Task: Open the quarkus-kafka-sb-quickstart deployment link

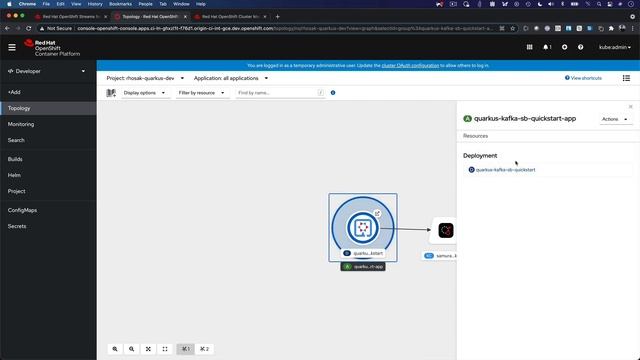Action: [505, 170]
